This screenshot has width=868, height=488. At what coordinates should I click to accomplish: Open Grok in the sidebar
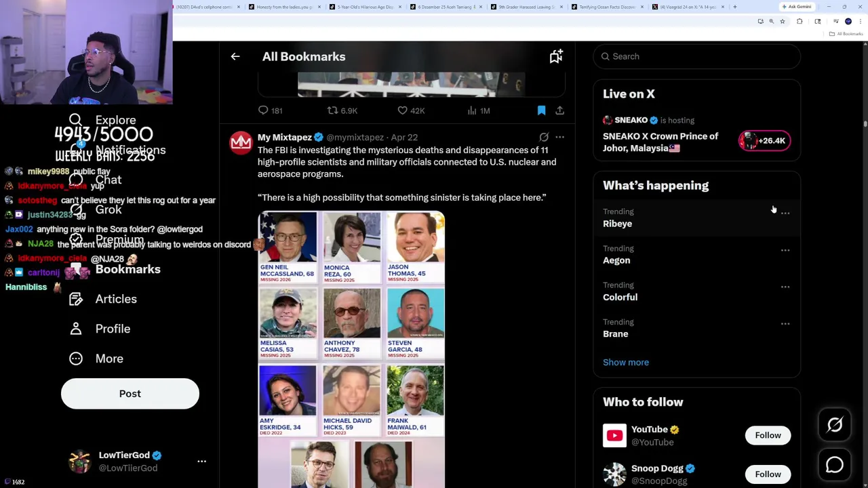(108, 209)
